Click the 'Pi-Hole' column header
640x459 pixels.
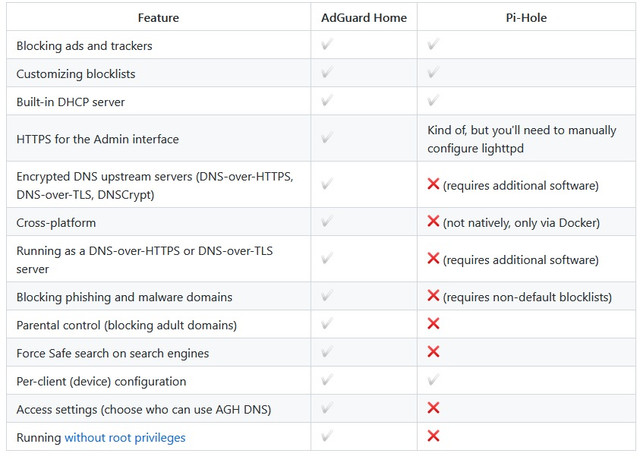pyautogui.click(x=527, y=17)
